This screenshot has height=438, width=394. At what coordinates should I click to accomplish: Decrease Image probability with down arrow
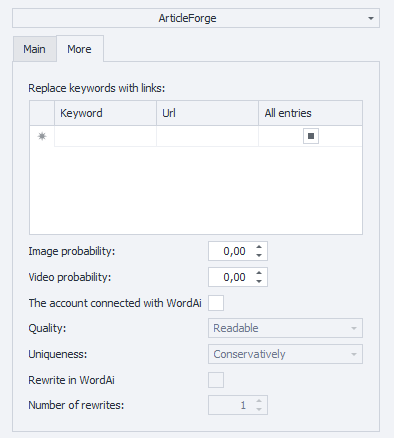(259, 255)
